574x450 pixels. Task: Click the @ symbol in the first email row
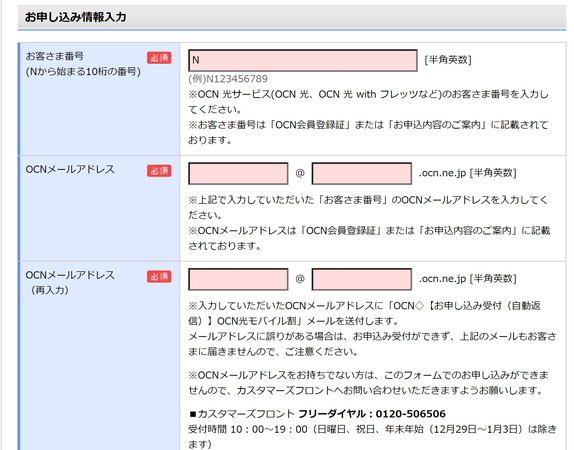tap(300, 173)
